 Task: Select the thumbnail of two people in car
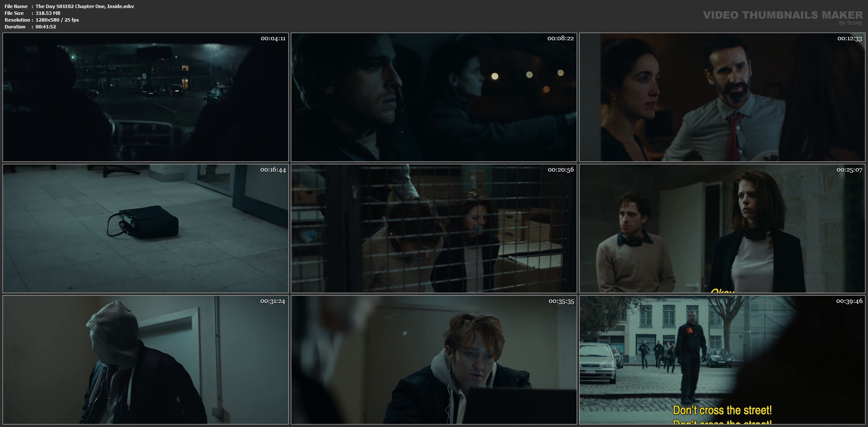pyautogui.click(x=434, y=97)
